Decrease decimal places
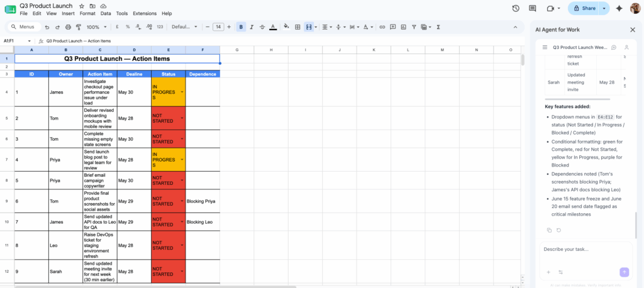 (x=138, y=27)
